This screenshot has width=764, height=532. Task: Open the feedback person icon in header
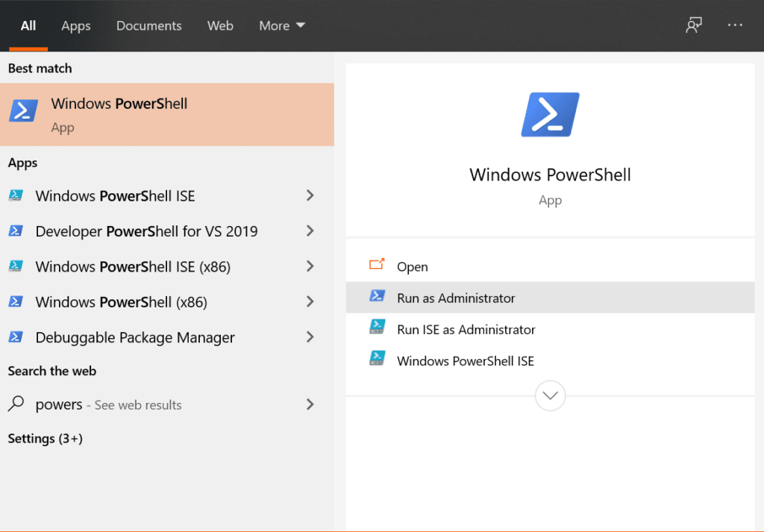click(693, 25)
